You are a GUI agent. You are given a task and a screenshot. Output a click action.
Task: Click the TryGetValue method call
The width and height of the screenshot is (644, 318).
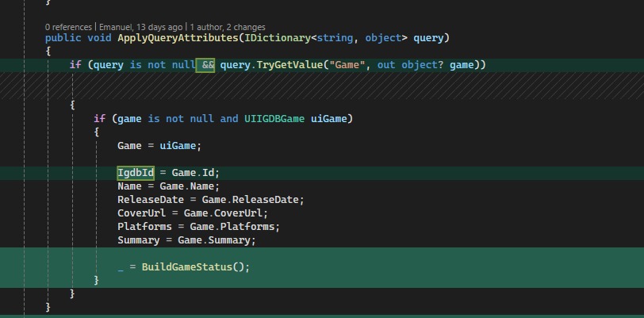coord(289,65)
